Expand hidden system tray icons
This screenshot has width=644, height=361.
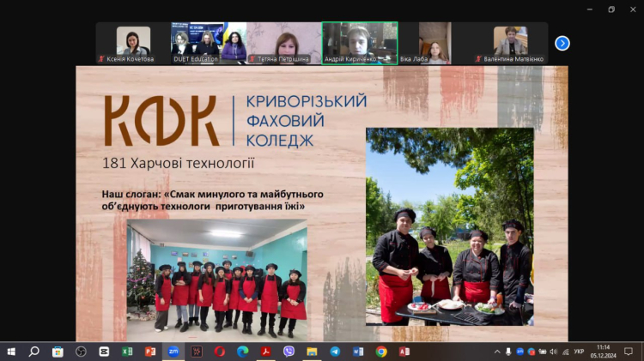pyautogui.click(x=497, y=352)
